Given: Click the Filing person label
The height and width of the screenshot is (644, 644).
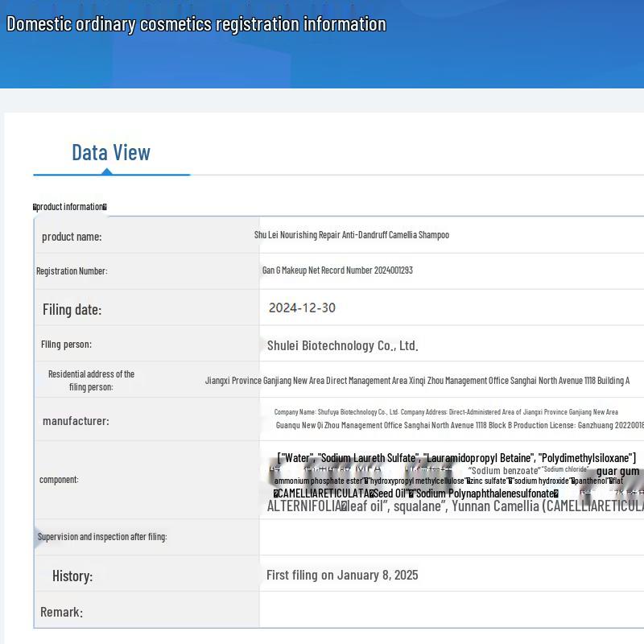Looking at the screenshot, I should [x=66, y=345].
